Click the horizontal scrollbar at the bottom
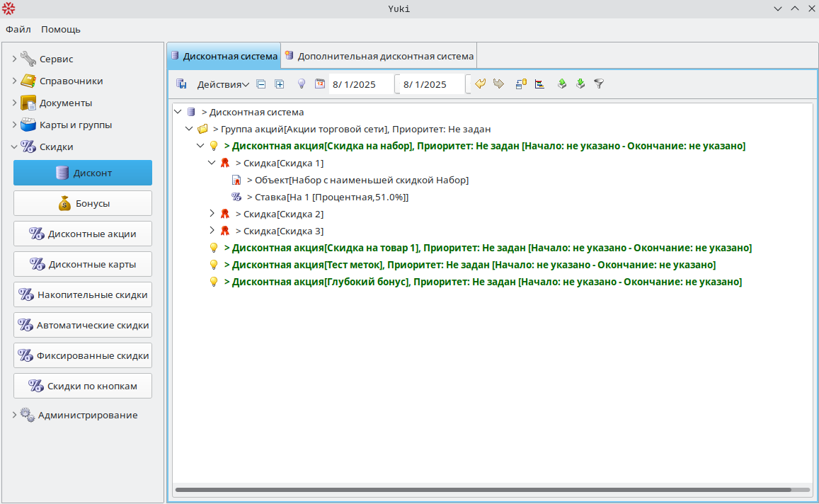The image size is (819, 504). [x=481, y=489]
